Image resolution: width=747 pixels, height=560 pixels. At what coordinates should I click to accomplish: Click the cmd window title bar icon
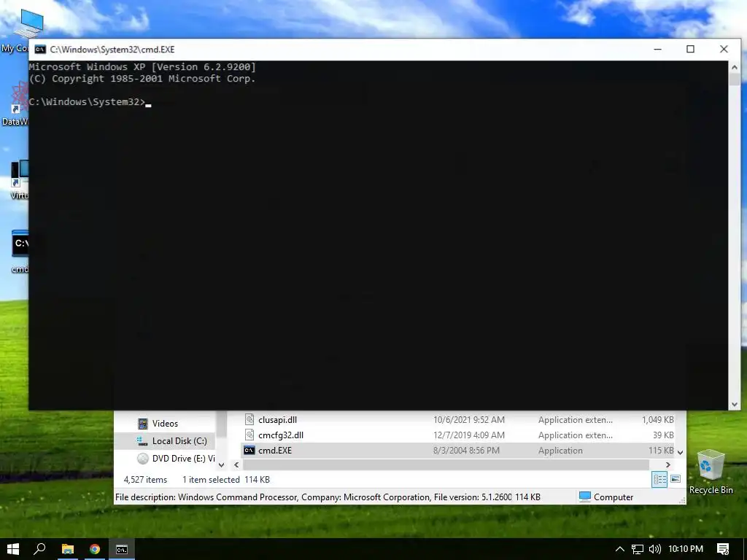tap(40, 50)
